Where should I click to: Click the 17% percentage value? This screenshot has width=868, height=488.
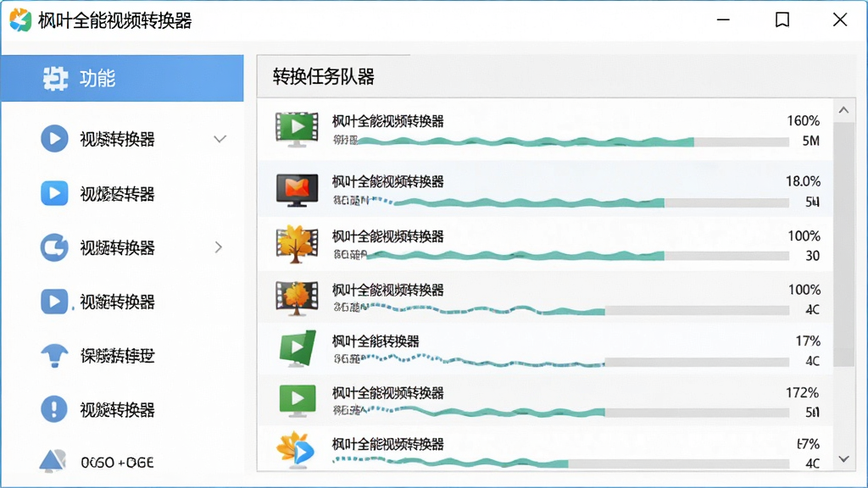808,341
